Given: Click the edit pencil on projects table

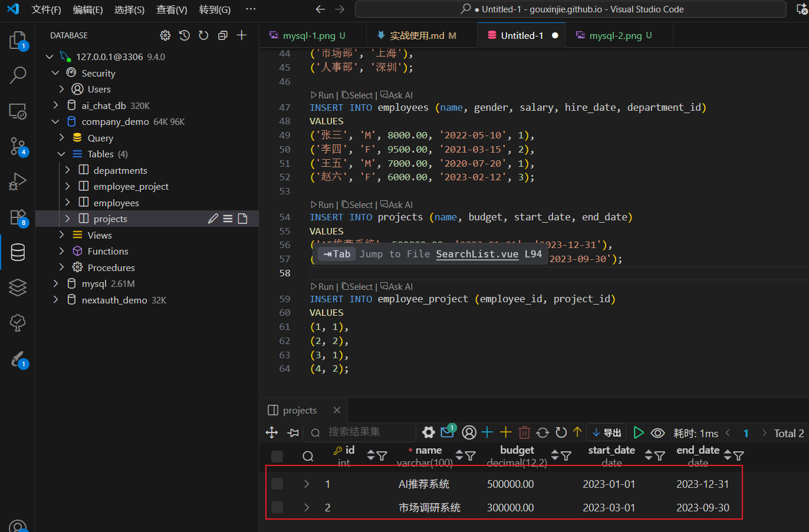Looking at the screenshot, I should (213, 219).
